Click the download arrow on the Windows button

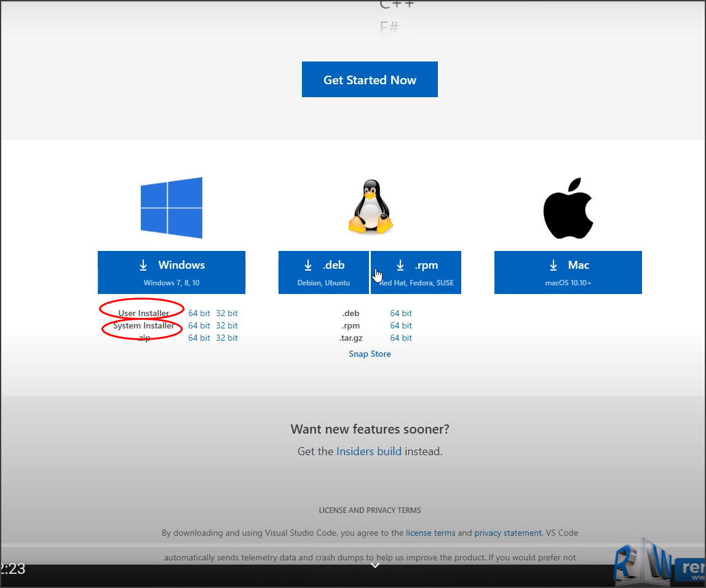[143, 264]
